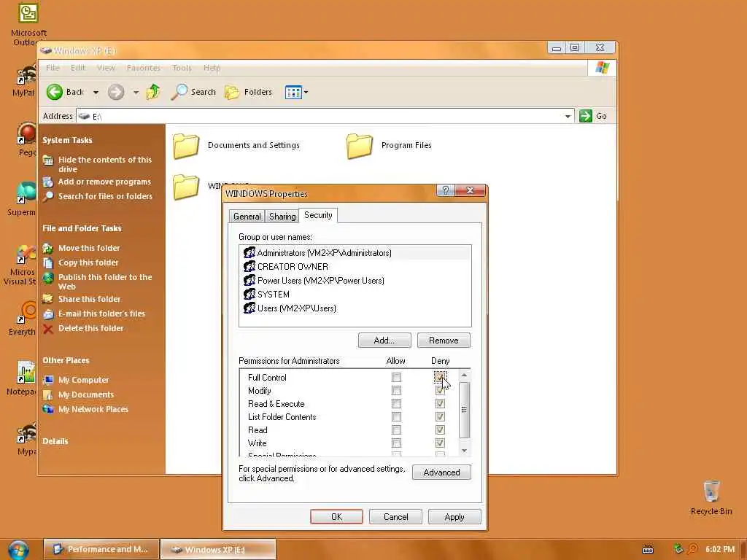Select SYSTEM in group list
Image resolution: width=747 pixels, height=560 pixels.
(355, 295)
